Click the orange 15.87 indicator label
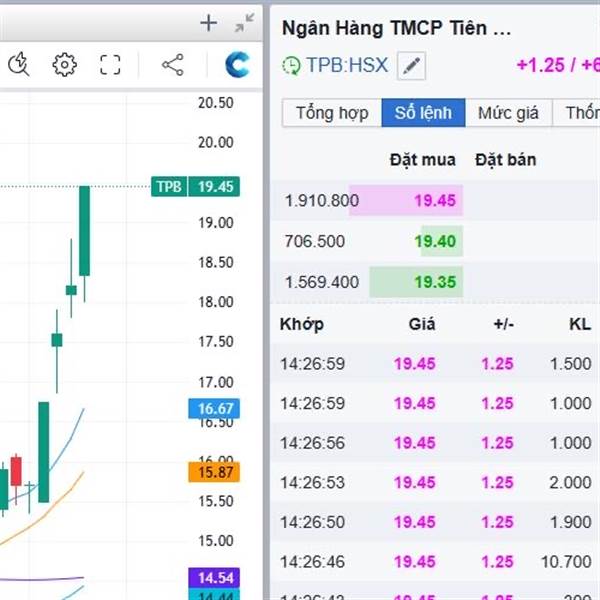Viewport: 600px width, 600px height. (x=214, y=472)
